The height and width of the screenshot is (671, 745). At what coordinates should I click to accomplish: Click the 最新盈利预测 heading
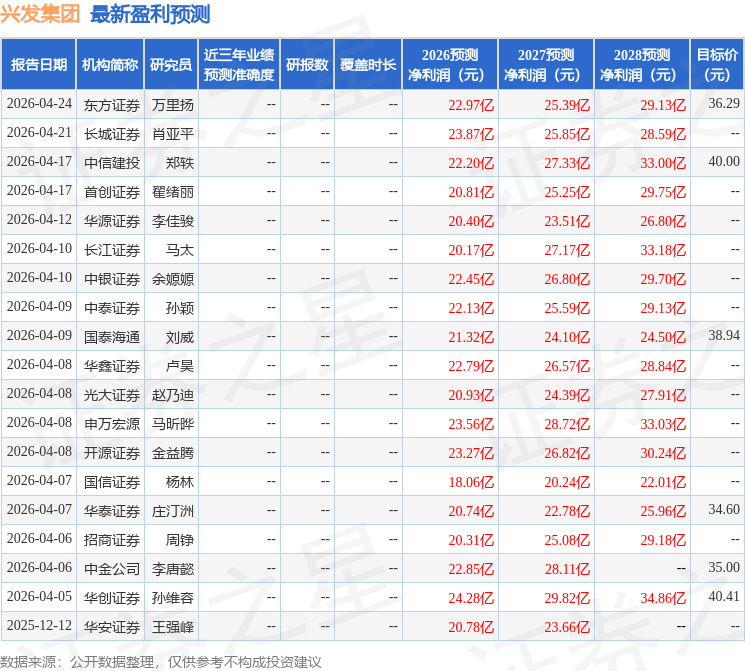(150, 14)
